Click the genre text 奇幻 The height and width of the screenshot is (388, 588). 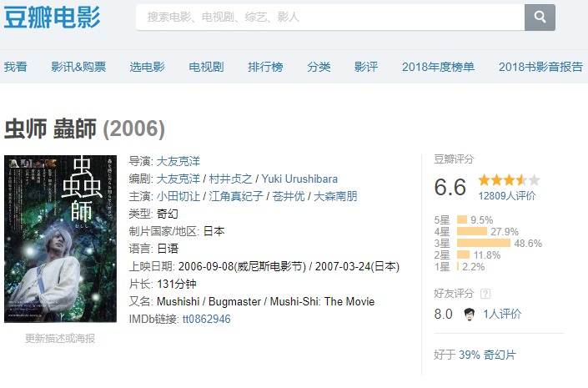click(x=168, y=214)
